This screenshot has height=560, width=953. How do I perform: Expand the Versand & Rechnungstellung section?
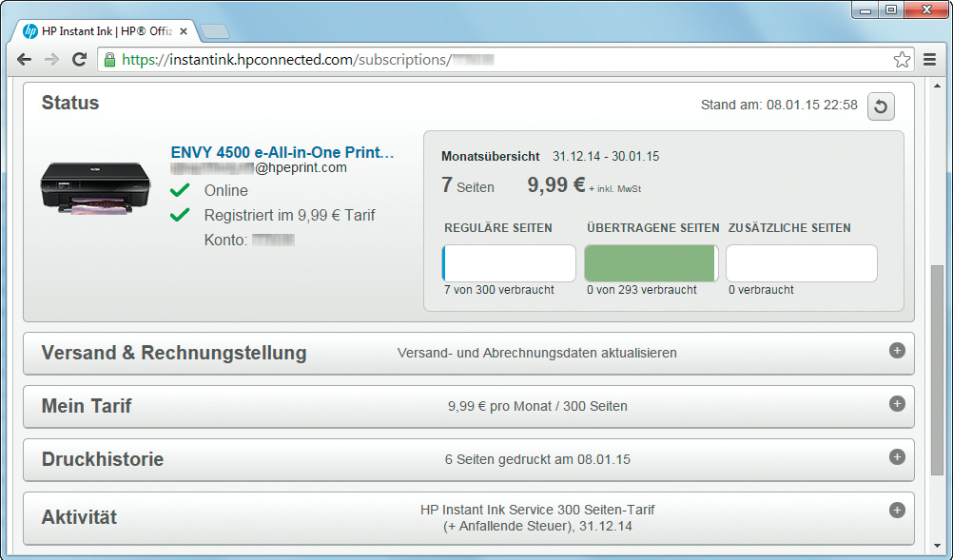coord(897,351)
